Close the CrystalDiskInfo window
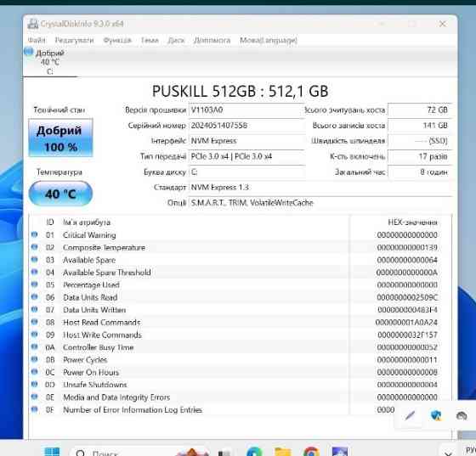 pyautogui.click(x=443, y=24)
